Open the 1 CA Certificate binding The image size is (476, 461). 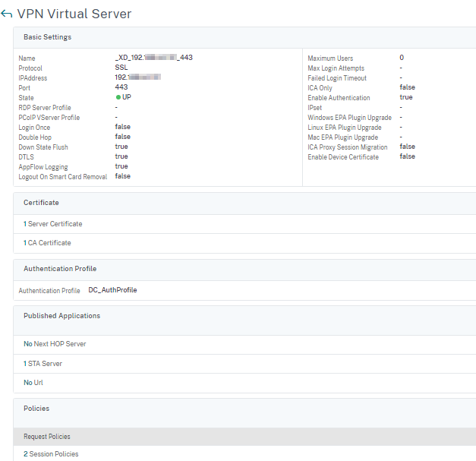47,243
